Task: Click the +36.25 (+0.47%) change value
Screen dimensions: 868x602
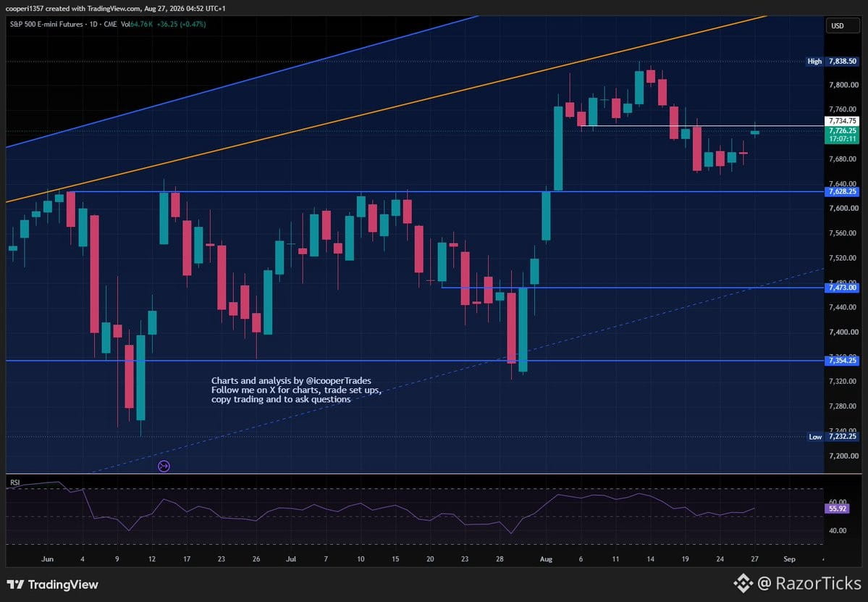Action: click(181, 25)
